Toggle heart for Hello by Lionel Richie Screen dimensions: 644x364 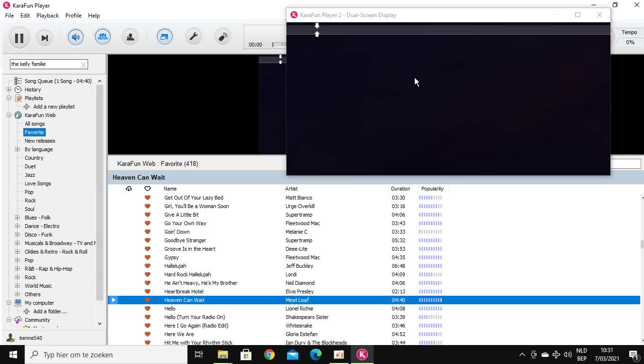pyautogui.click(x=147, y=309)
